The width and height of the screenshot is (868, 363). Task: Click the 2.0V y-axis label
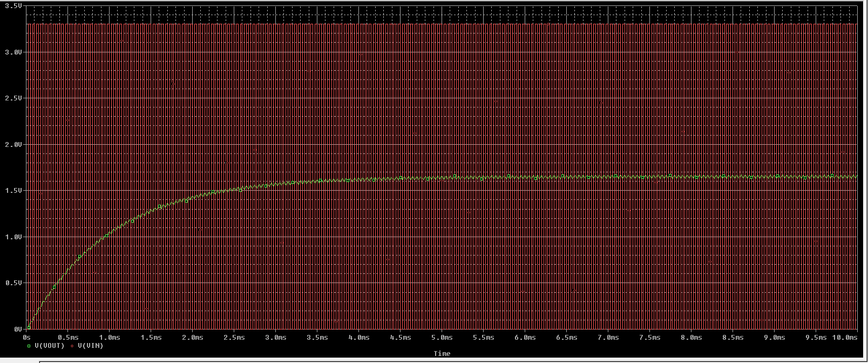pyautogui.click(x=14, y=145)
